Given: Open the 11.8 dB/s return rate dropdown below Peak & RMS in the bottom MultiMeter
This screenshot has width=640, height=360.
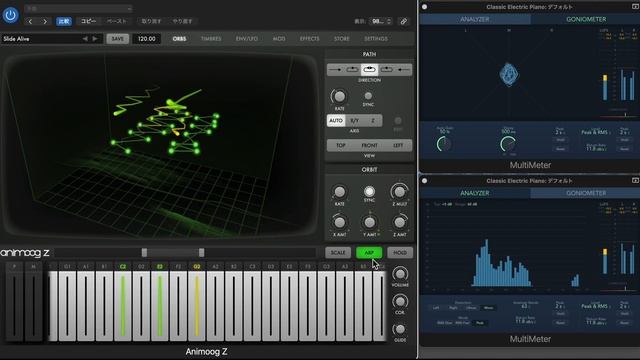Looking at the screenshot, I should [597, 322].
